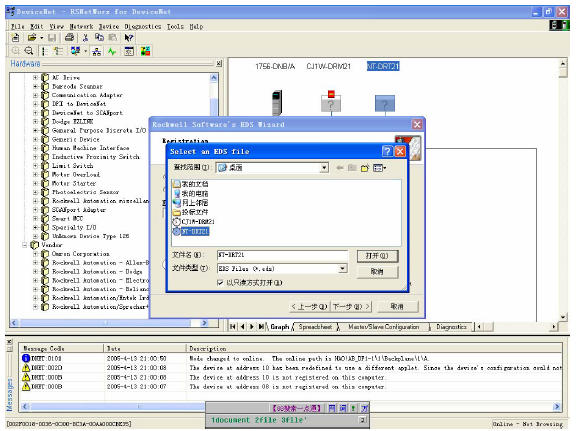Click the colored grid toolbar icon
Viewport: 578px width, 431px height.
[x=145, y=51]
